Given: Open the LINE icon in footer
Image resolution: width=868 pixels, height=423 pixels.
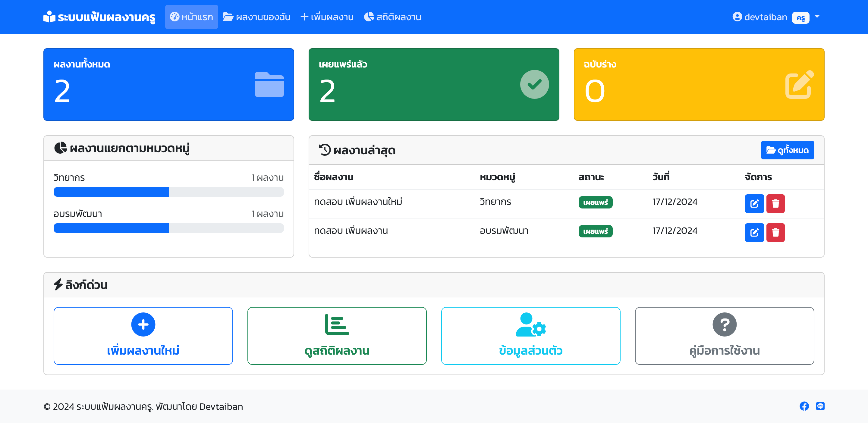Looking at the screenshot, I should (x=820, y=406).
